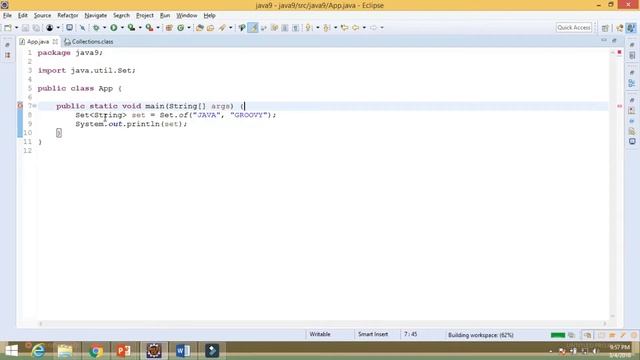
Task: Open the Window menu
Action: click(187, 16)
